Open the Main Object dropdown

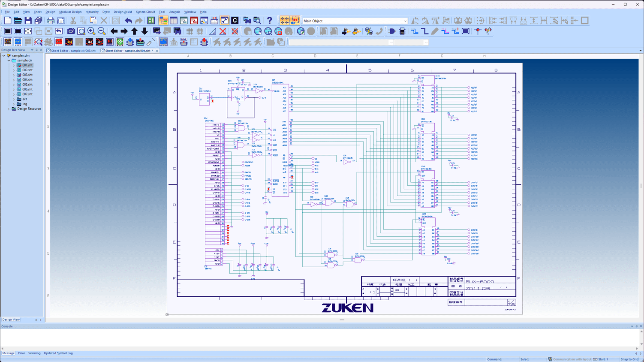point(405,20)
